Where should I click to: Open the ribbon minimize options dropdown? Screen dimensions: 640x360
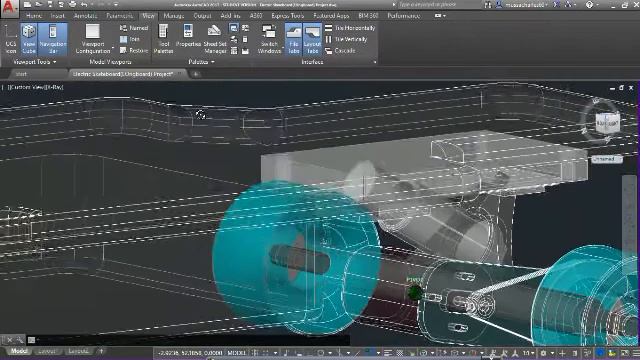(x=440, y=16)
